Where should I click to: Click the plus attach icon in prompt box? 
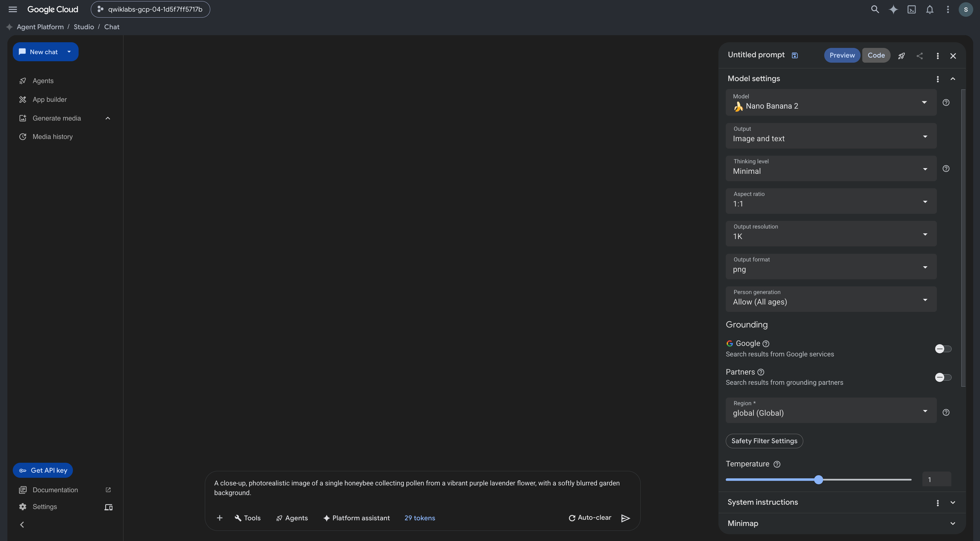click(x=220, y=518)
